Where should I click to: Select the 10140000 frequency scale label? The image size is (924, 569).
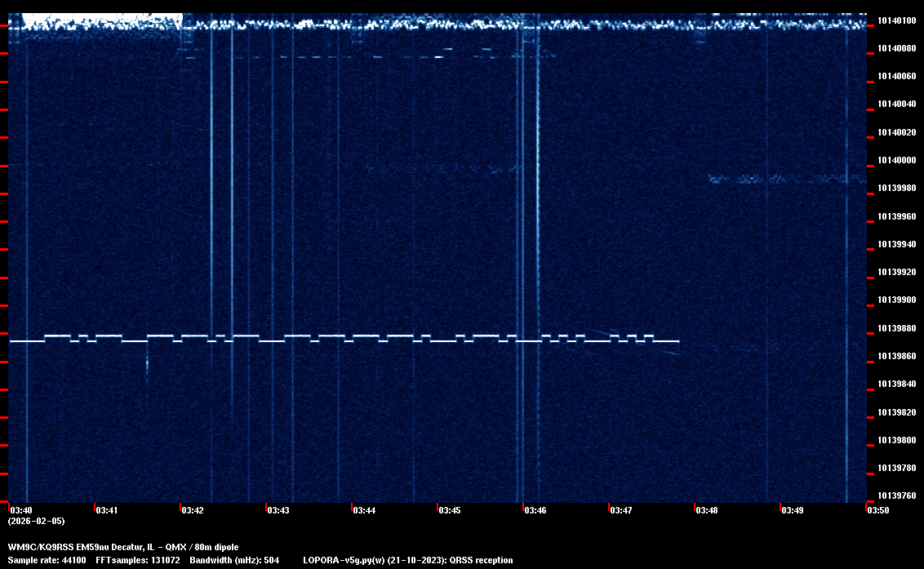(x=895, y=160)
